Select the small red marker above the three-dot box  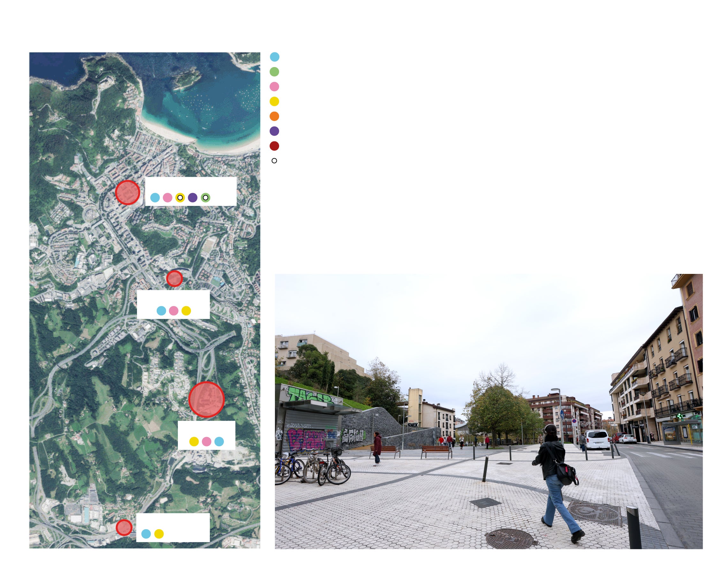point(175,278)
